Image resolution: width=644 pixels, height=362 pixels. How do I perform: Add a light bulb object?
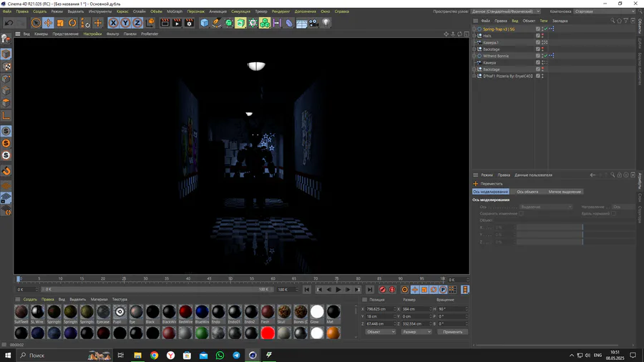click(x=326, y=23)
